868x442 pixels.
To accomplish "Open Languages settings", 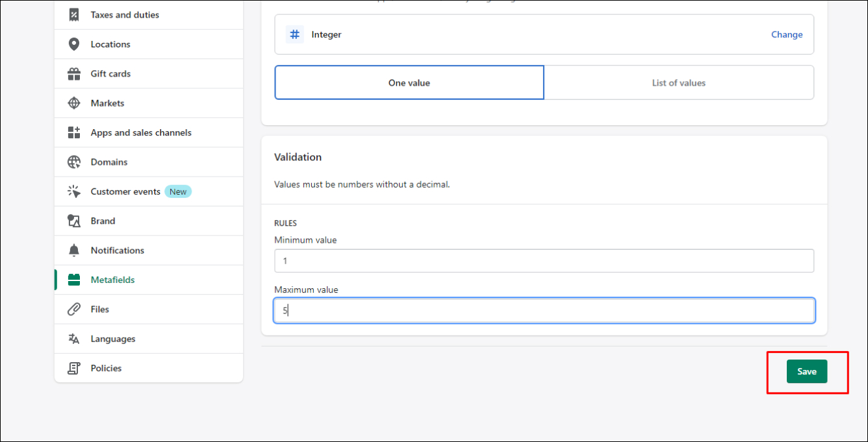I will coord(149,339).
